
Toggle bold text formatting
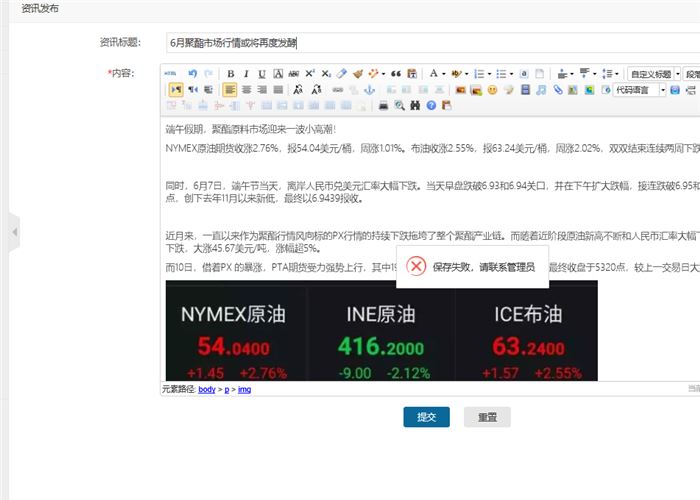click(x=230, y=74)
